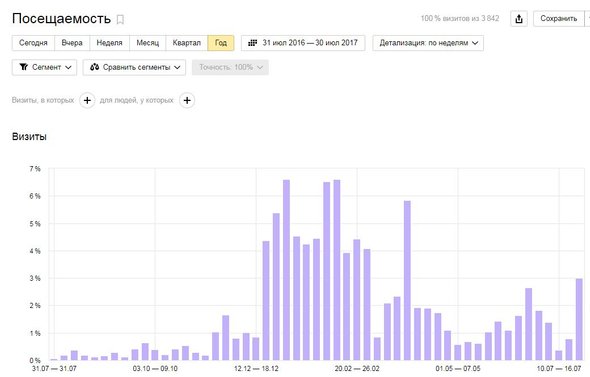Select the Квартал period
The height and width of the screenshot is (377, 590).
(x=187, y=43)
